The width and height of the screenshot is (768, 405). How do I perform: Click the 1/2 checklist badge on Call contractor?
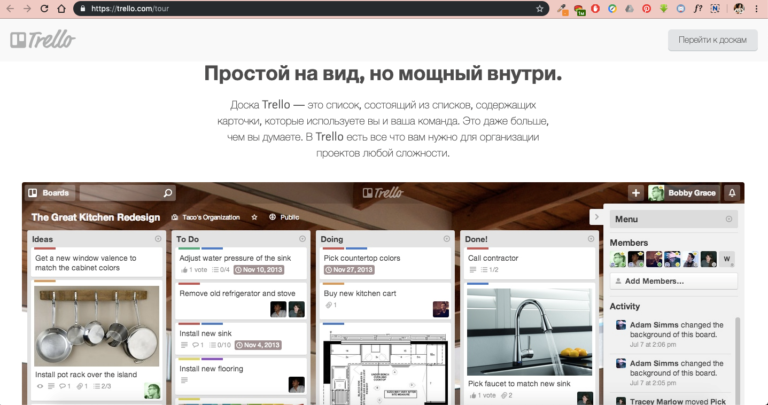(489, 270)
